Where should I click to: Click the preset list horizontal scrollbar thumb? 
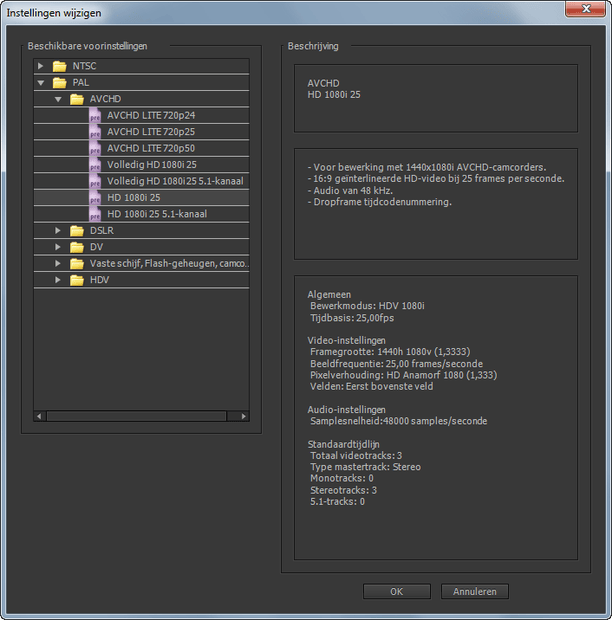(137, 416)
